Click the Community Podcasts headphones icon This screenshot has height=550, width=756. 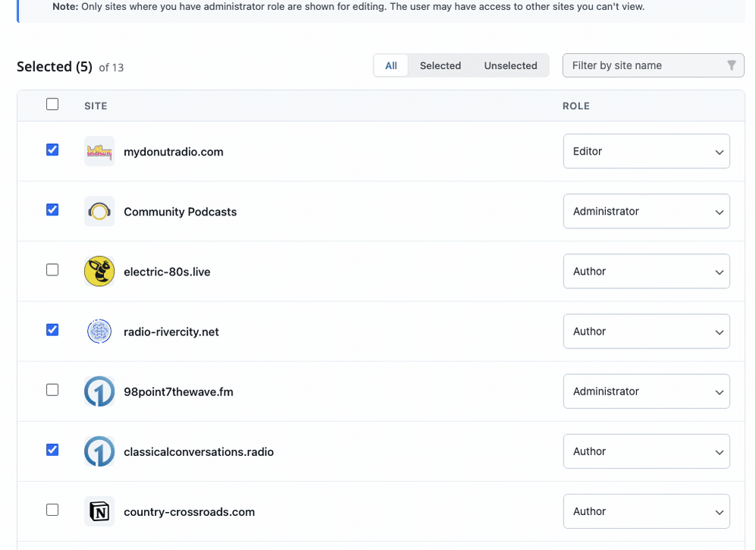[x=99, y=212]
